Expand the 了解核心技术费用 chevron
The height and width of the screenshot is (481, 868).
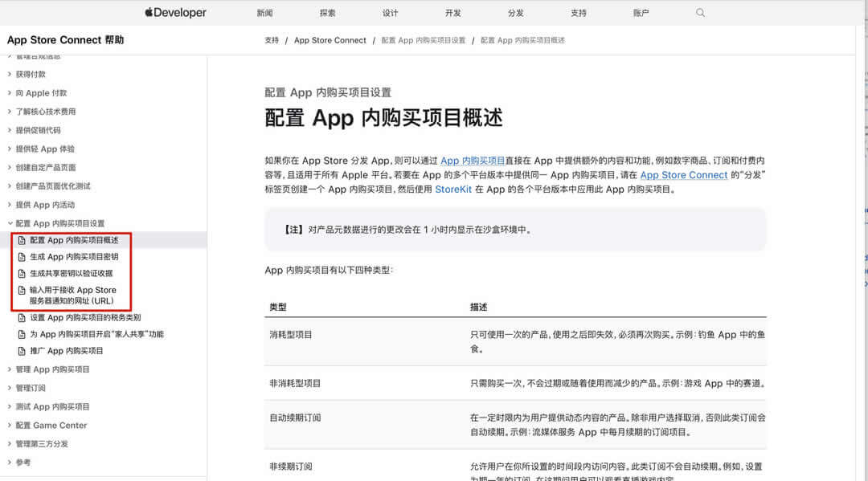tap(10, 112)
